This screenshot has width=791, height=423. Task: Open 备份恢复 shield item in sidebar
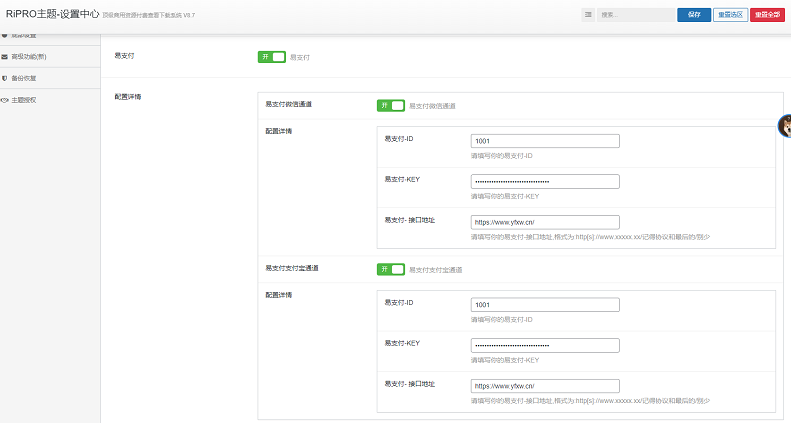[x=50, y=79]
